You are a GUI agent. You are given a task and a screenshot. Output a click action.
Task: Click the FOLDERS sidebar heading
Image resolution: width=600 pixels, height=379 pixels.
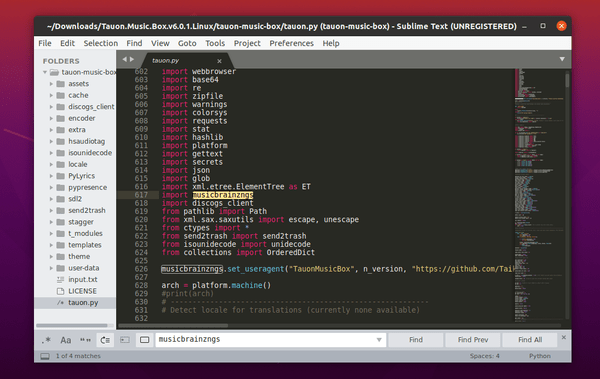61,61
